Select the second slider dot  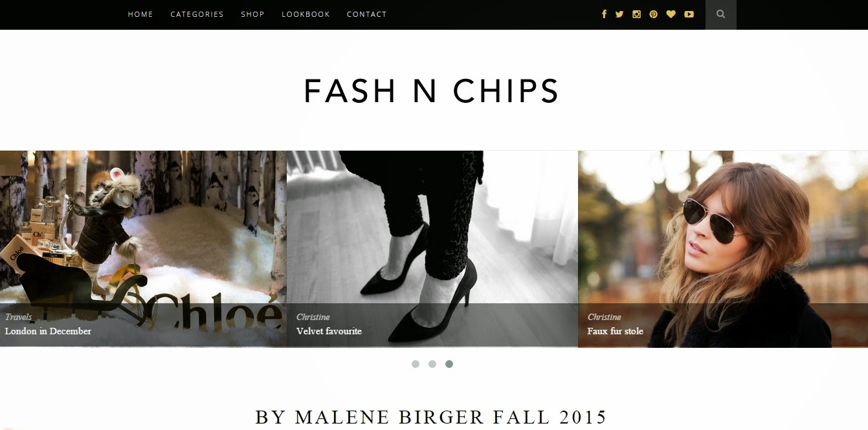[432, 364]
